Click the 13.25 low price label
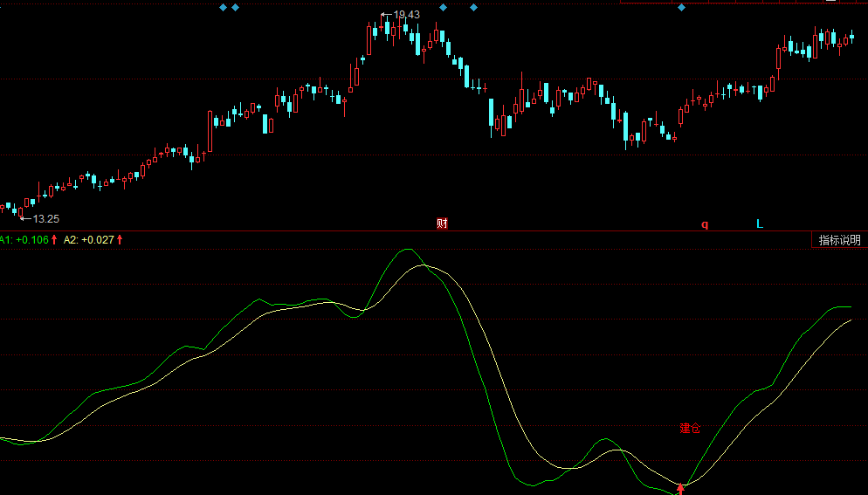 point(45,218)
